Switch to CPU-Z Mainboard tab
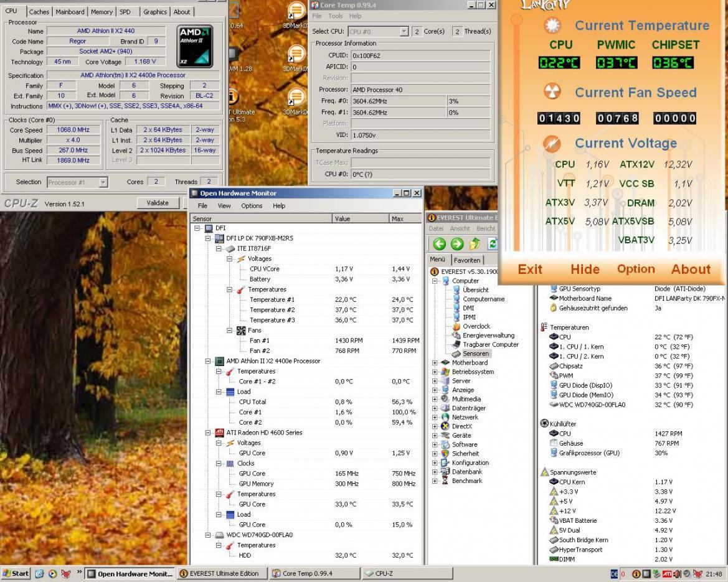The image size is (728, 582). [x=70, y=12]
